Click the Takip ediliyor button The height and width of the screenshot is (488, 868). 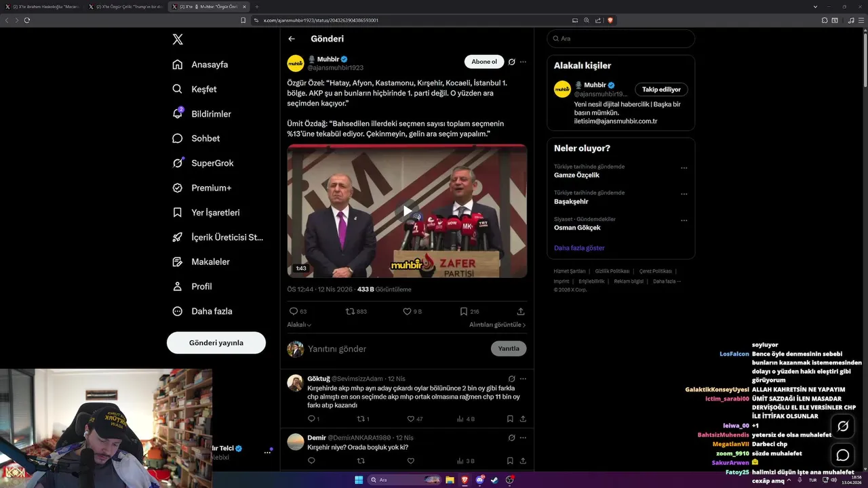[661, 89]
